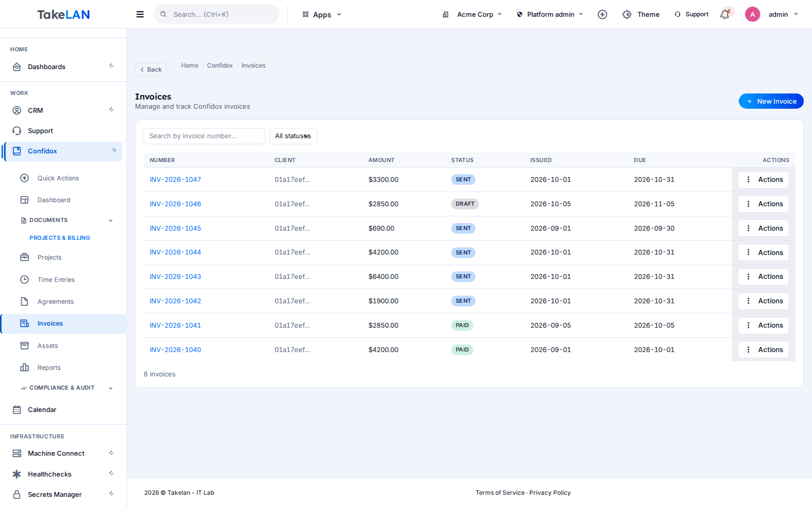812x508 pixels.
Task: Click the $6400.00 amount cell
Action: click(383, 276)
